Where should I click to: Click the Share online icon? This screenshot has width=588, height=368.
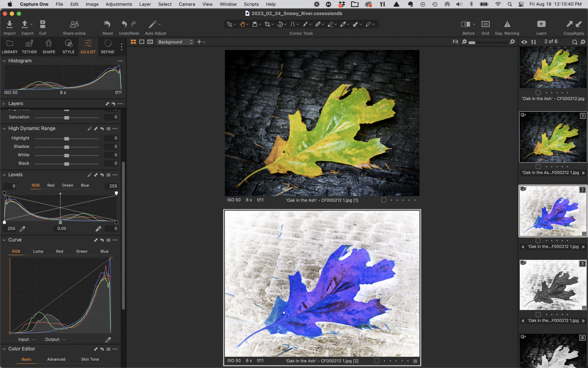(x=74, y=24)
